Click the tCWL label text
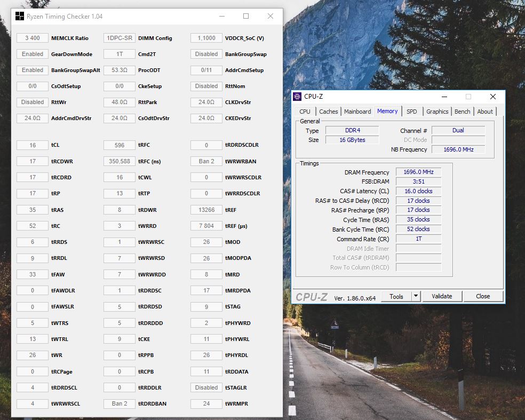525x420 pixels. (x=145, y=177)
